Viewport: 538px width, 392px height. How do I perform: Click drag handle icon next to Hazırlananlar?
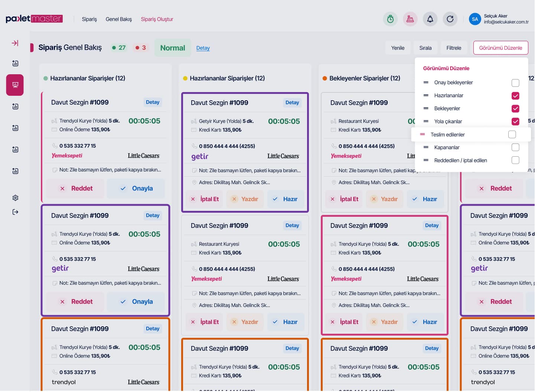click(426, 95)
